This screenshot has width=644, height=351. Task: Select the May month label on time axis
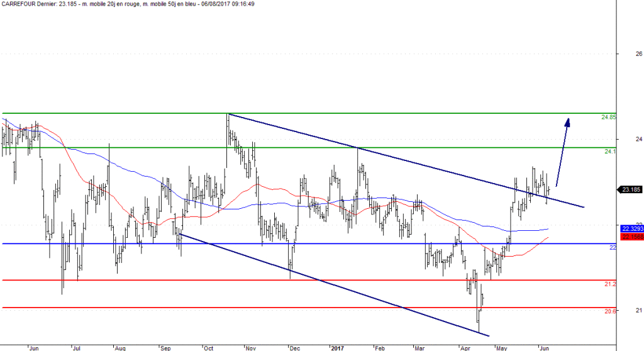pyautogui.click(x=501, y=348)
